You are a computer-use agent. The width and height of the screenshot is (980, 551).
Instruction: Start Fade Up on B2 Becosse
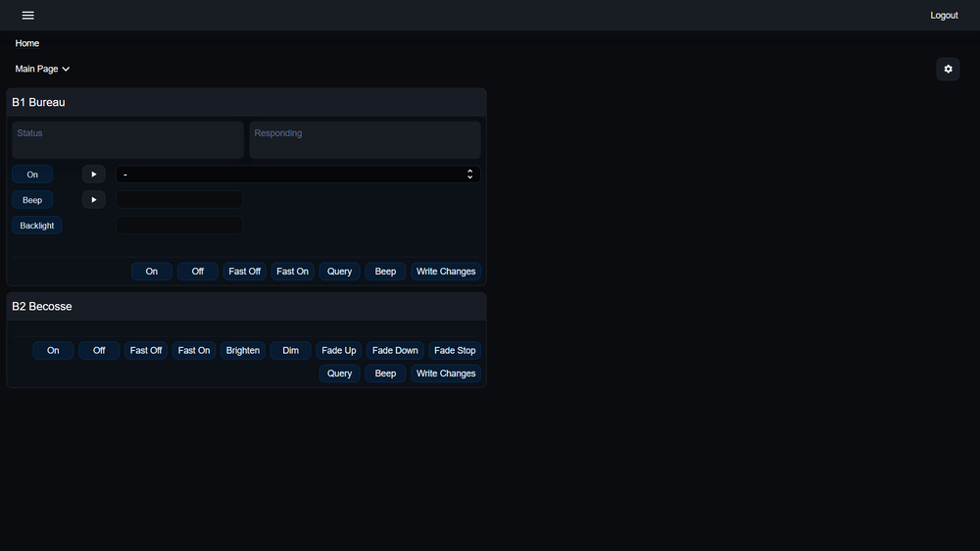click(x=339, y=350)
